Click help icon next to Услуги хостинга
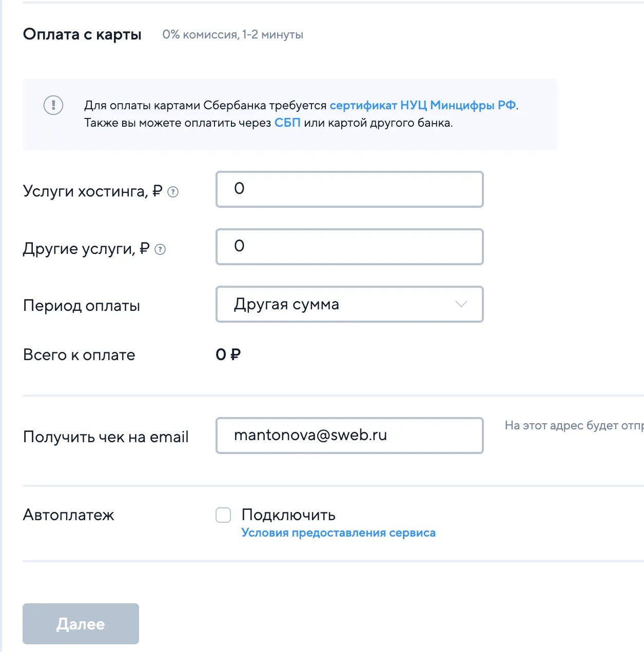Image resolution: width=644 pixels, height=652 pixels. point(173,192)
